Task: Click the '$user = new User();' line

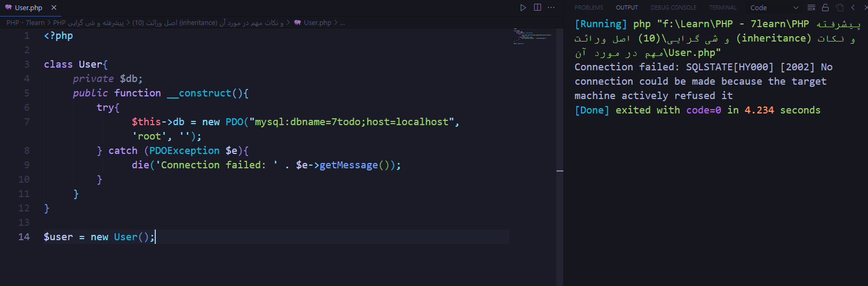Action: 99,236
